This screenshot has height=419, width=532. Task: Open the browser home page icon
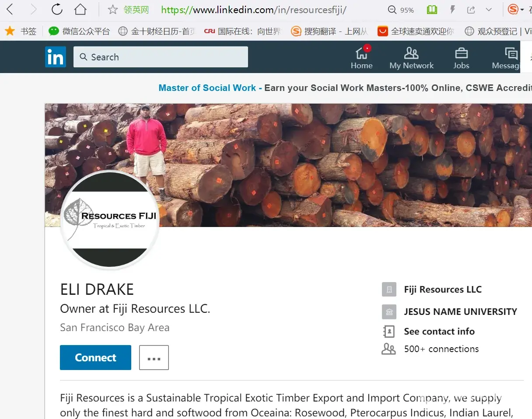[80, 9]
